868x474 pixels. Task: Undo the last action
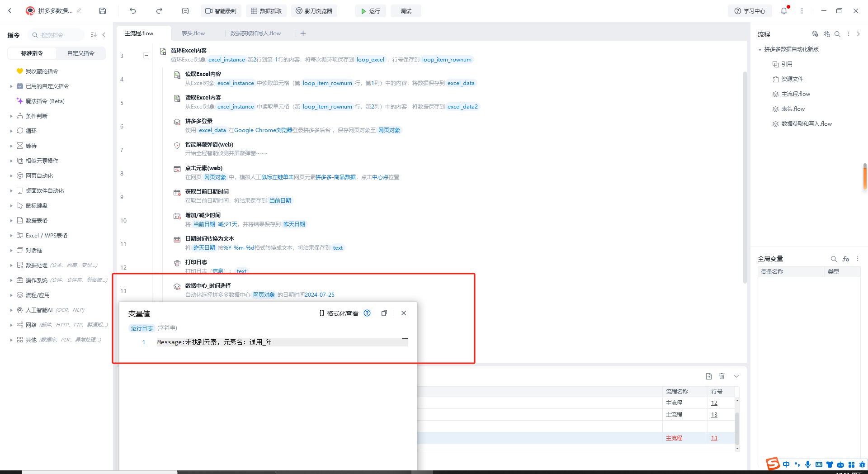point(132,11)
